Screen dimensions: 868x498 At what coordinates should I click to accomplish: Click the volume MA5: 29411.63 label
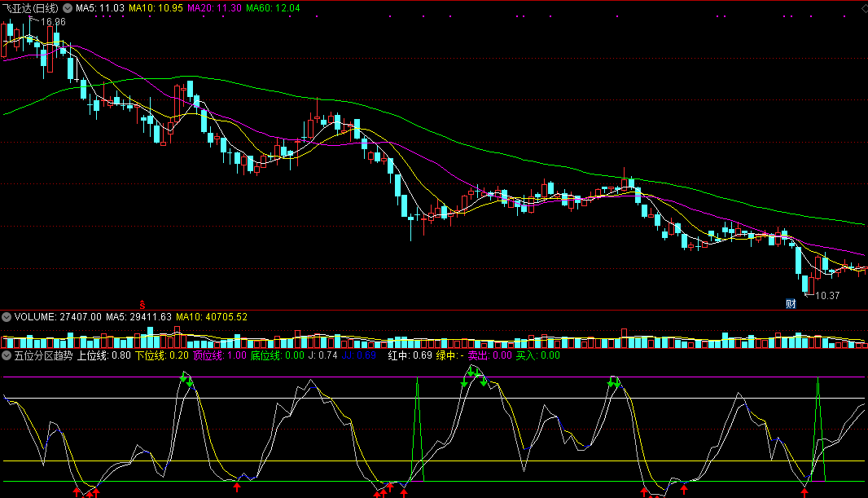click(x=139, y=317)
